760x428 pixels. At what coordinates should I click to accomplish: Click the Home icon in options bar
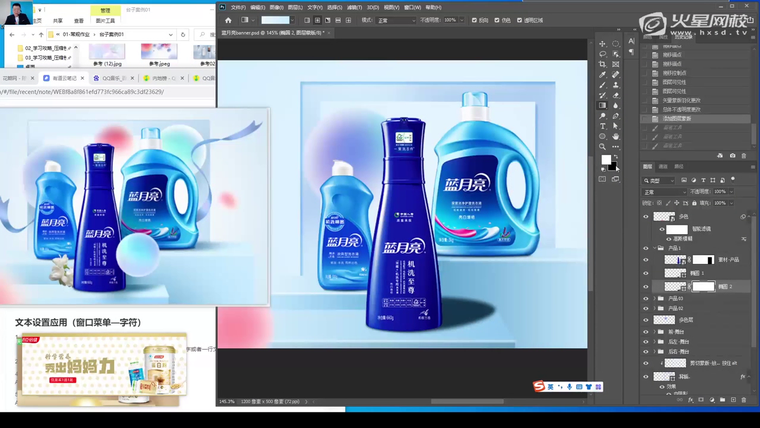pos(228,20)
